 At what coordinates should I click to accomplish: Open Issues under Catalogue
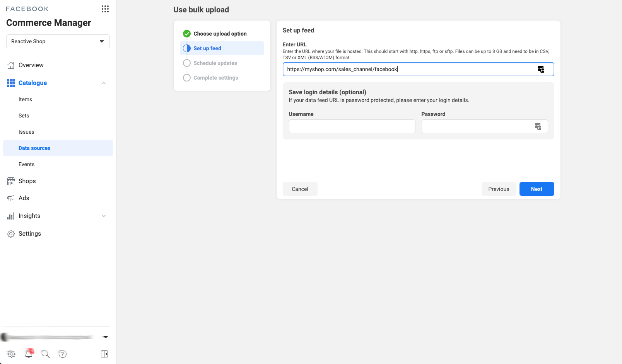click(26, 132)
